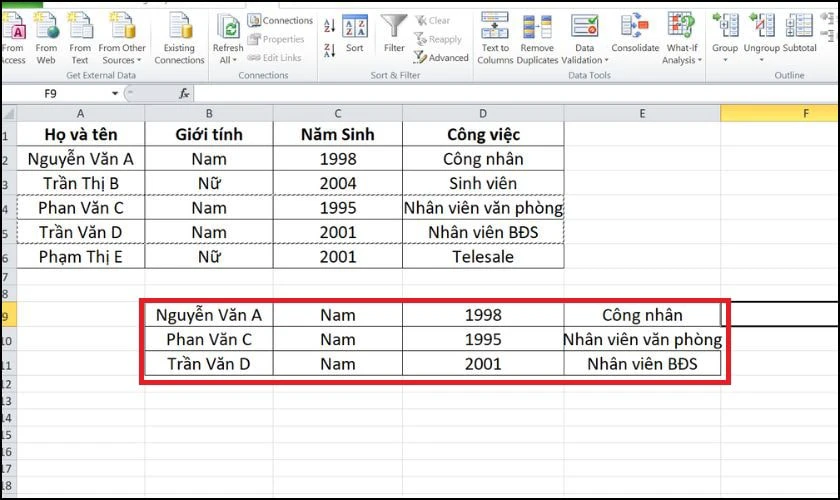This screenshot has height=500, width=840.
Task: Select cell 'Giới tính'
Action: point(209,134)
